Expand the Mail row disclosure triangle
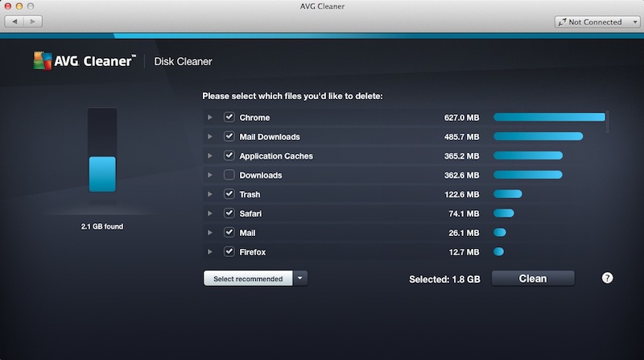Screen dimensions: 644x360 210,233
